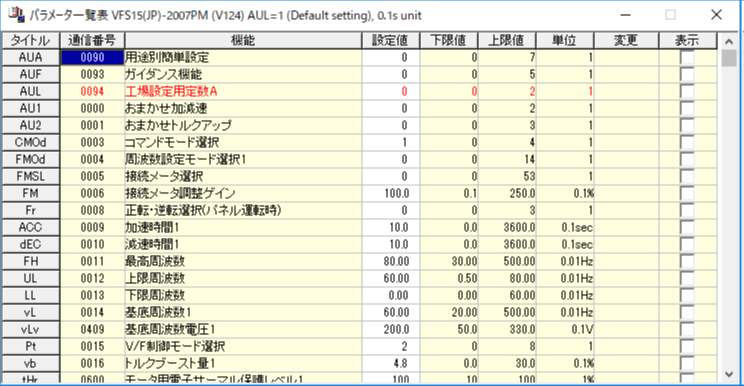Click the 単位 column header
The image size is (744, 386).
(x=565, y=40)
